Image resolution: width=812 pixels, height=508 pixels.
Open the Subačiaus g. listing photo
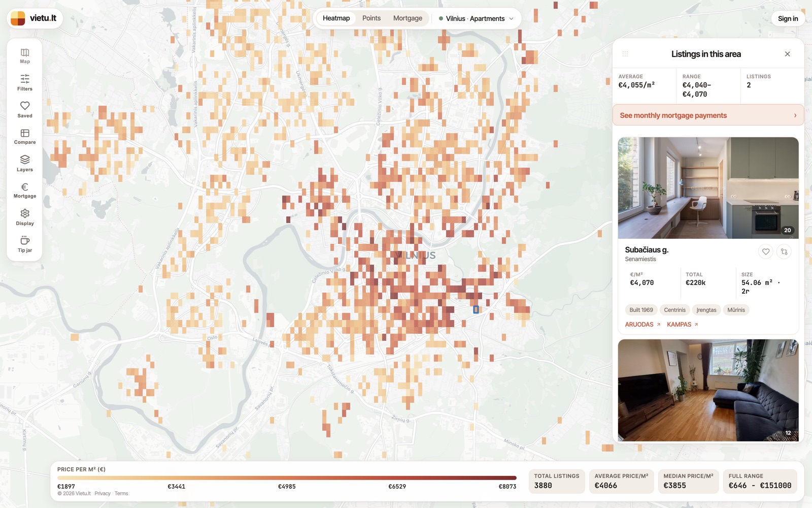click(x=708, y=188)
